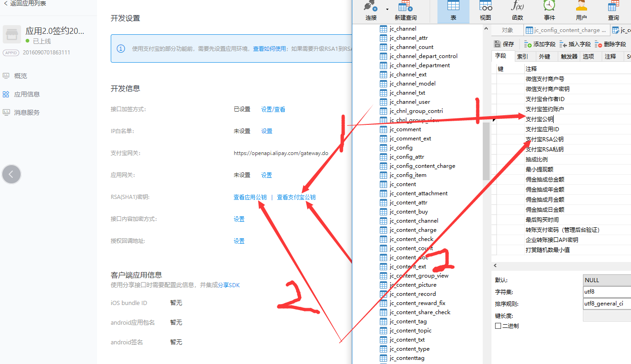Click the table icon beside jc_content_tag
The height and width of the screenshot is (364, 631).
[x=383, y=321]
